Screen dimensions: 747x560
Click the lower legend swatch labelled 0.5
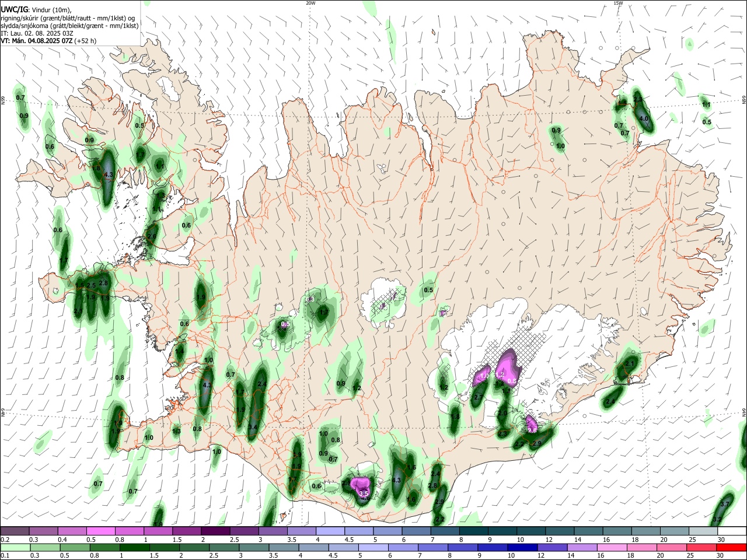point(74,548)
